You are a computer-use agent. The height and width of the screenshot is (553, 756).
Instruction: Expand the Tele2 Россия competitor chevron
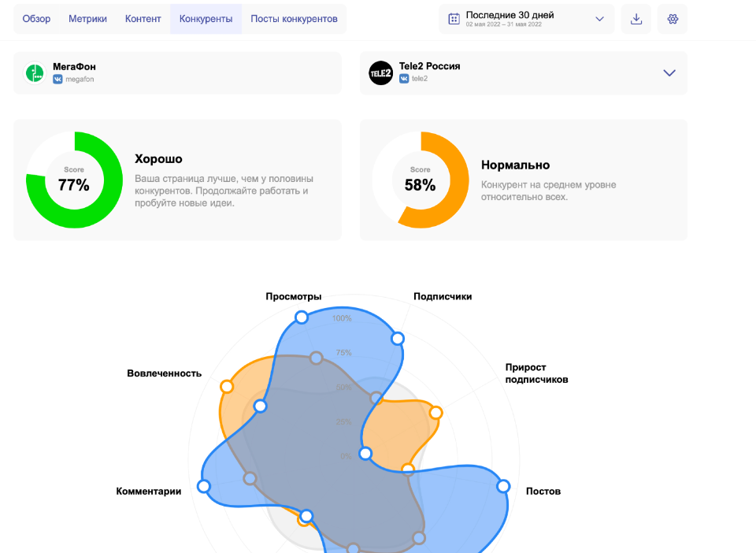pyautogui.click(x=669, y=72)
